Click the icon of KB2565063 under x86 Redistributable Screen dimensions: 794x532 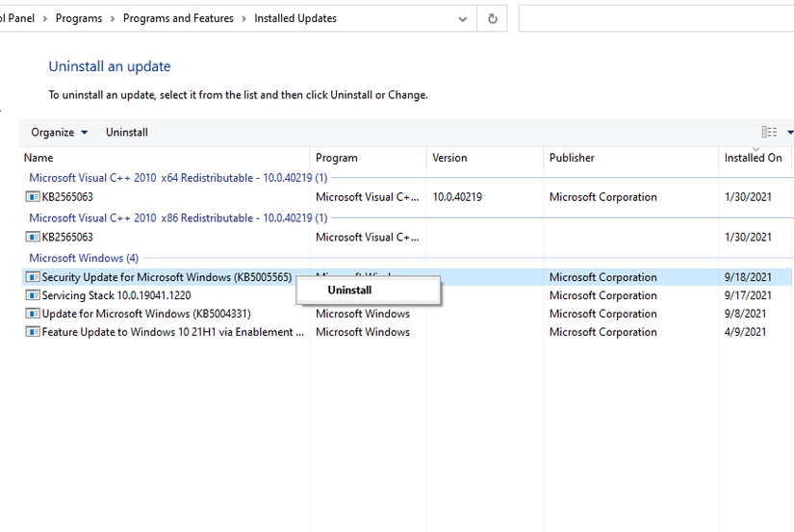point(33,237)
